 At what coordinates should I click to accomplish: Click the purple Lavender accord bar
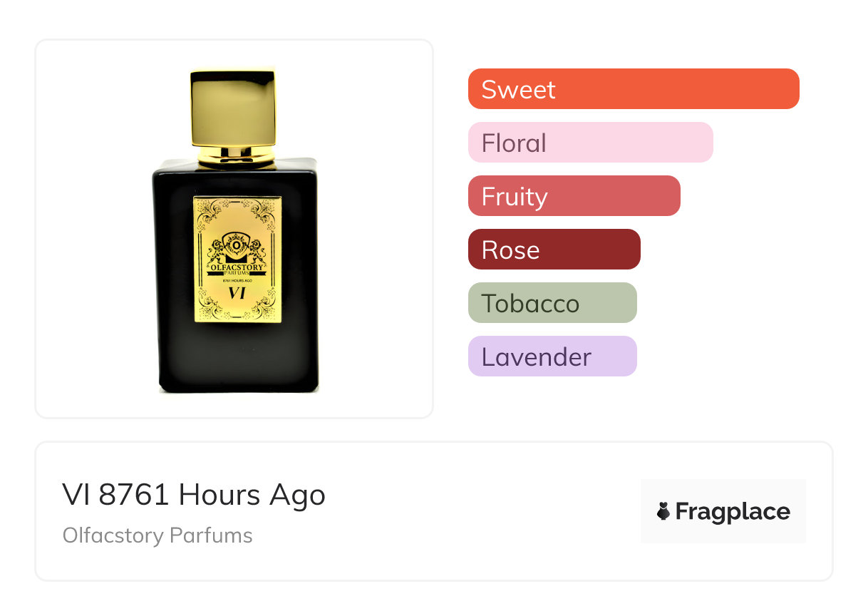coord(552,356)
